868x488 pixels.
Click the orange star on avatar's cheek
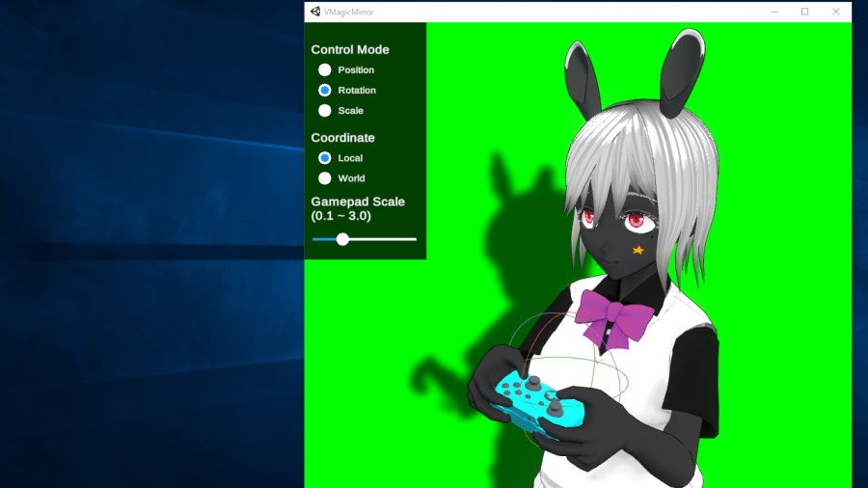tap(638, 250)
